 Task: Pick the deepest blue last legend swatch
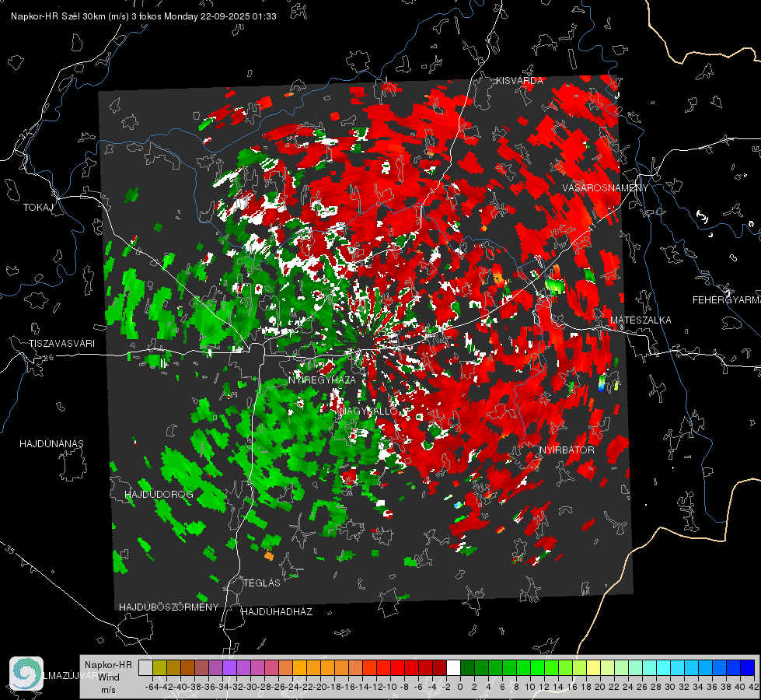(748, 667)
